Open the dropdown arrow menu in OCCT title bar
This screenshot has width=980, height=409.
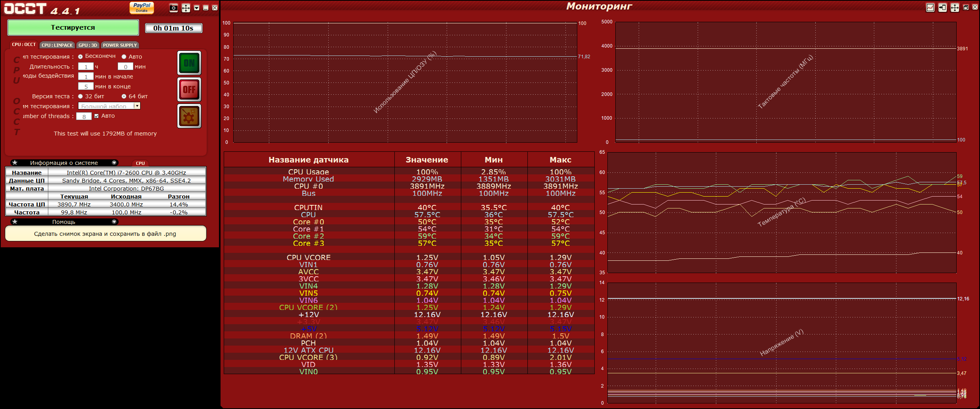click(x=197, y=8)
